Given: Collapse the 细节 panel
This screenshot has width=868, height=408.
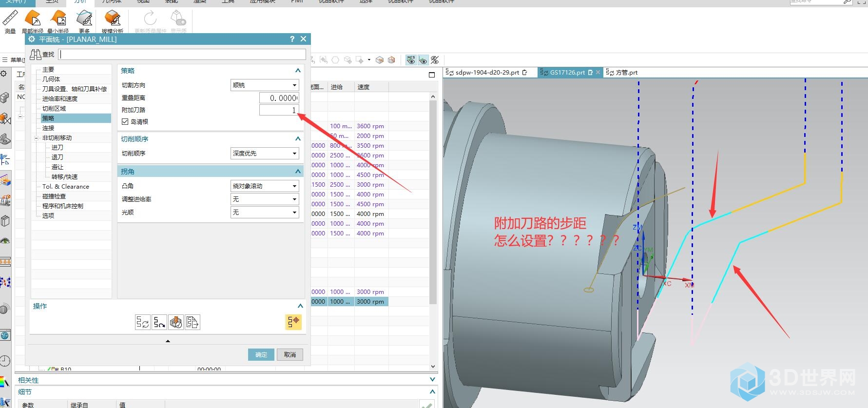Looking at the screenshot, I should [x=432, y=391].
